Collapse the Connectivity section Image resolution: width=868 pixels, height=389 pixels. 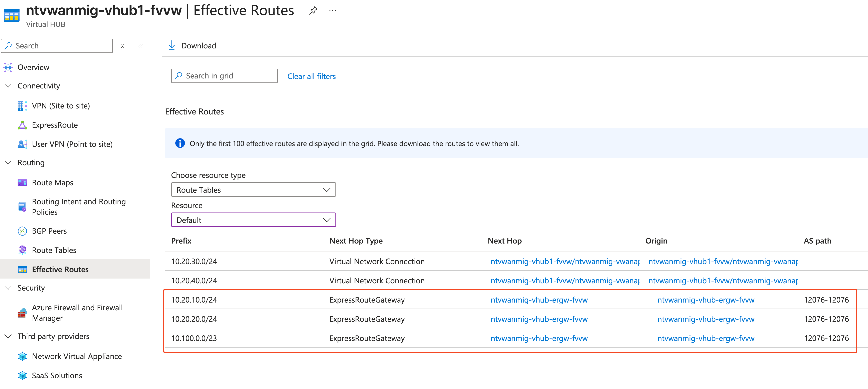point(8,86)
